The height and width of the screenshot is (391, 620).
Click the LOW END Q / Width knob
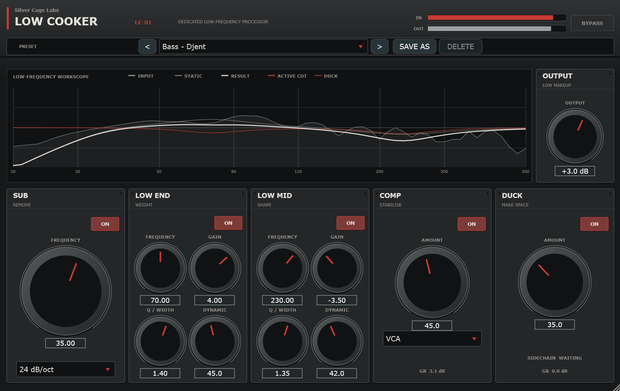(160, 341)
